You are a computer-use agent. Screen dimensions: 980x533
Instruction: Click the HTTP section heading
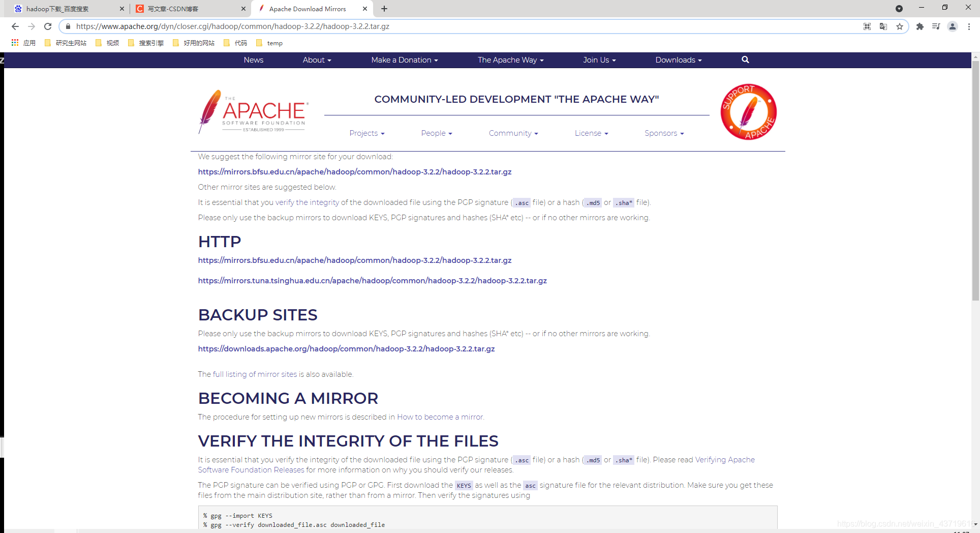pos(220,242)
